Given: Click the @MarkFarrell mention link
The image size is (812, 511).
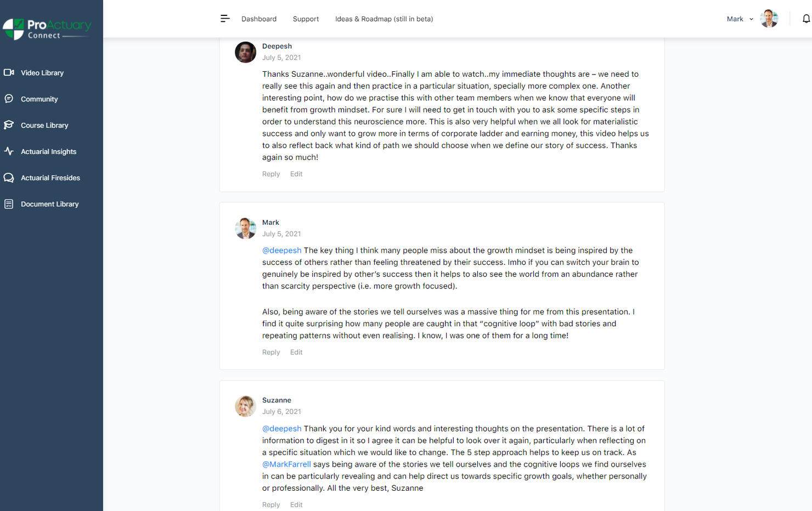Looking at the screenshot, I should (286, 464).
